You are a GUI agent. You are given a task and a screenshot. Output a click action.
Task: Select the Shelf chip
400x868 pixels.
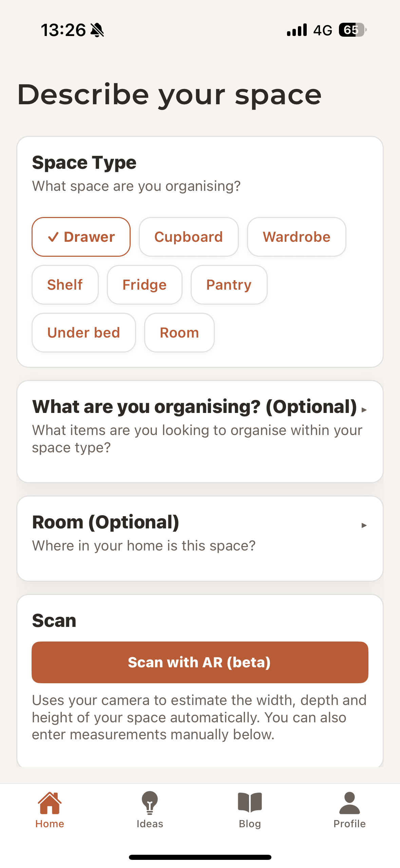65,285
